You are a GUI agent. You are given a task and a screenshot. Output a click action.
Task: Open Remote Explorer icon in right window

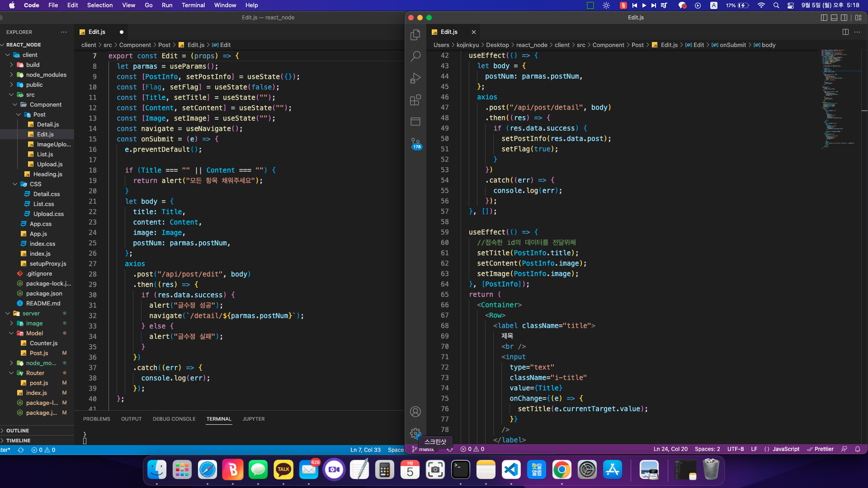point(415,122)
